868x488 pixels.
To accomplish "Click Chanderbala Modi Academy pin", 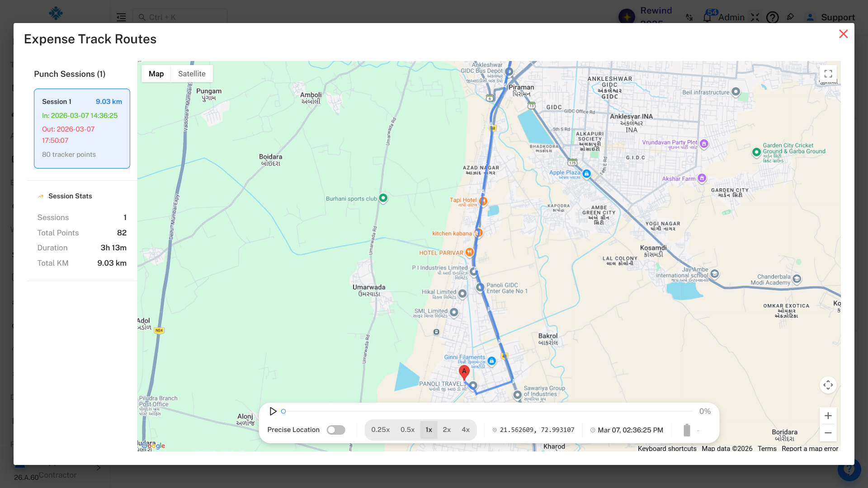I will tap(797, 279).
